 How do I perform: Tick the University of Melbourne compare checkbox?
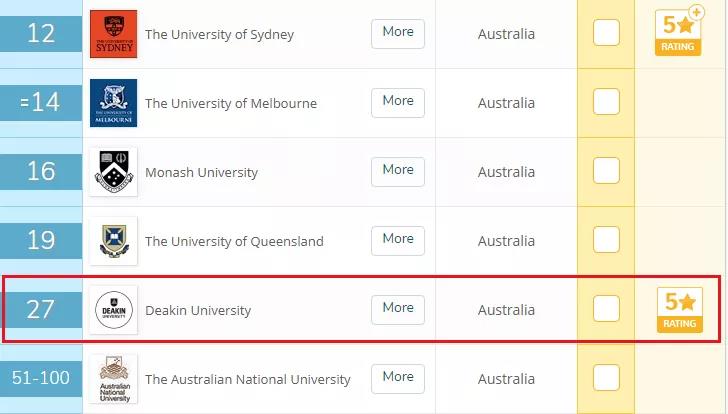pos(606,102)
